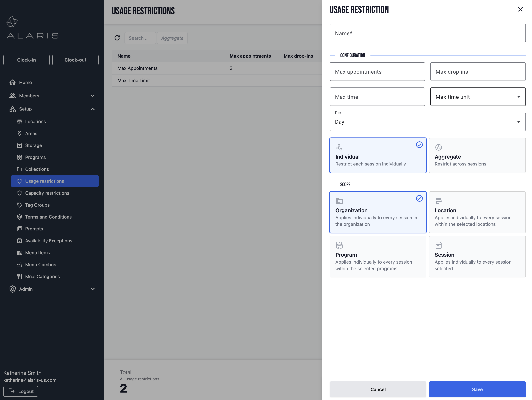Choose Session scope card
532x400 pixels.
(x=477, y=257)
